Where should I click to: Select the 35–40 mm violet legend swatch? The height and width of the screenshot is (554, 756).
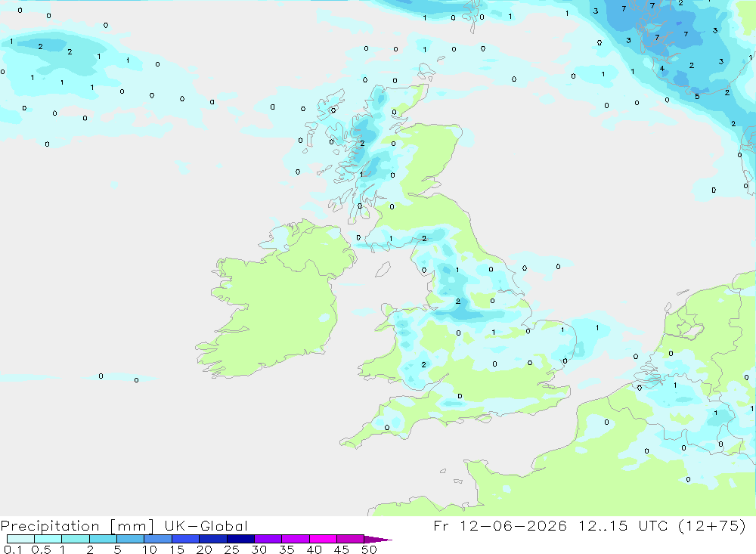[x=295, y=539]
